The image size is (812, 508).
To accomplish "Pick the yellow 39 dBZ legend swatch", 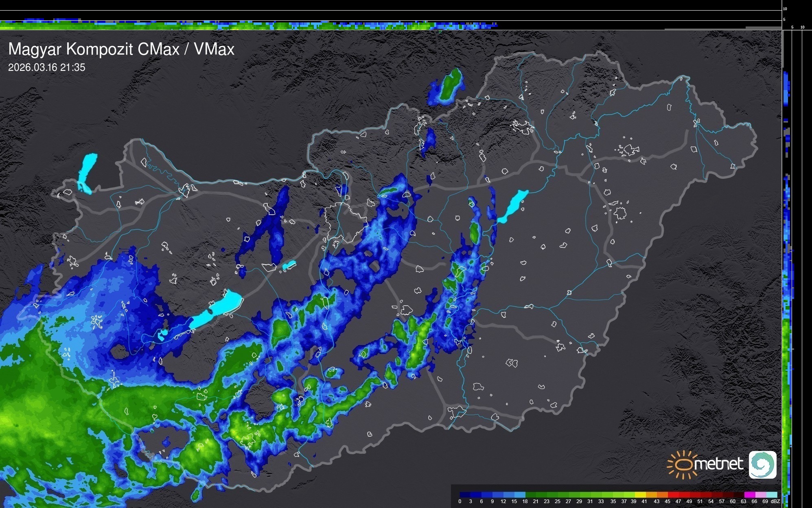I will coord(640,495).
